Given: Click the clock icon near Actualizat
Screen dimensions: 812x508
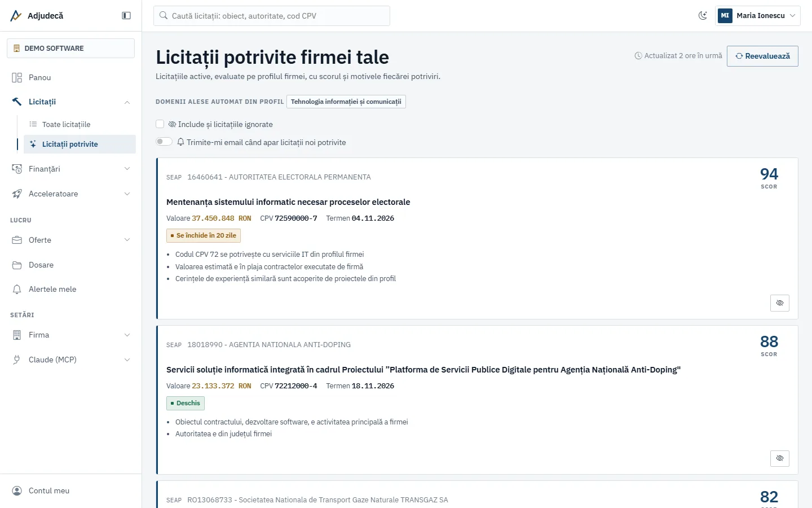Looking at the screenshot, I should [638, 56].
